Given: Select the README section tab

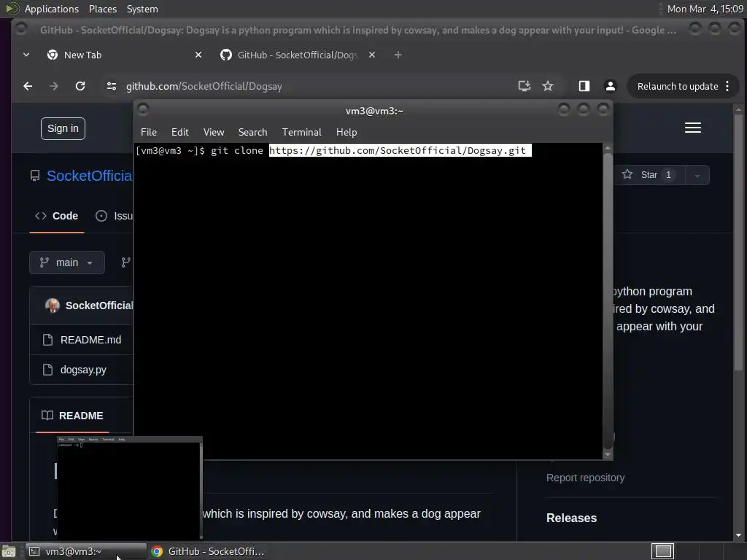Looking at the screenshot, I should tap(72, 415).
